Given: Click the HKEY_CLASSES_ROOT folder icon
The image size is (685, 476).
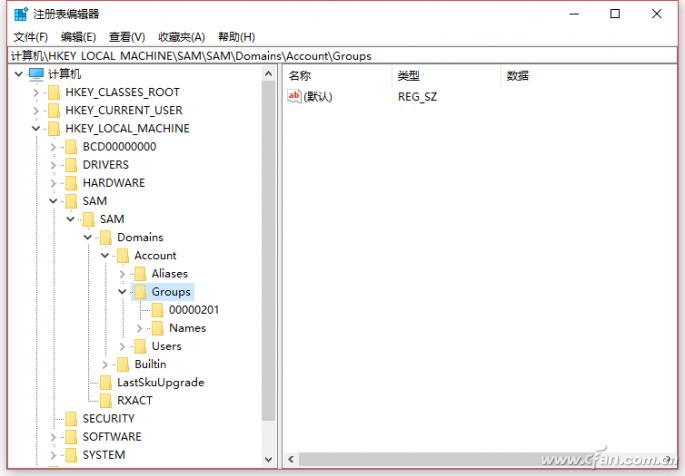Looking at the screenshot, I should click(54, 93).
